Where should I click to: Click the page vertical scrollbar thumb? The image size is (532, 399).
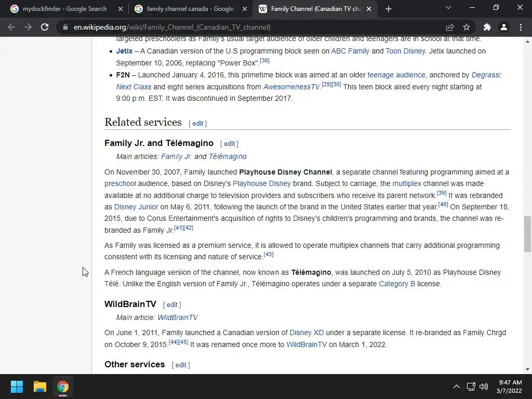point(527,234)
